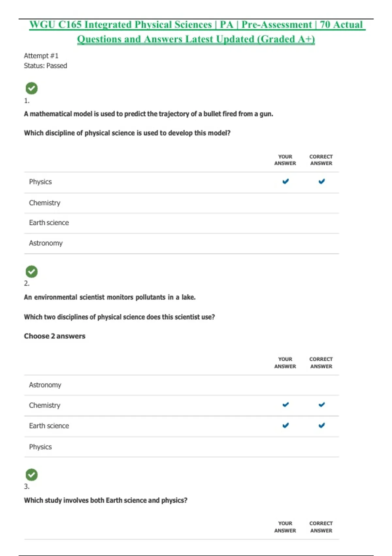Click Chemistry 'Your Answer' checkmark in question 2
This screenshot has width=392, height=556.
click(286, 405)
